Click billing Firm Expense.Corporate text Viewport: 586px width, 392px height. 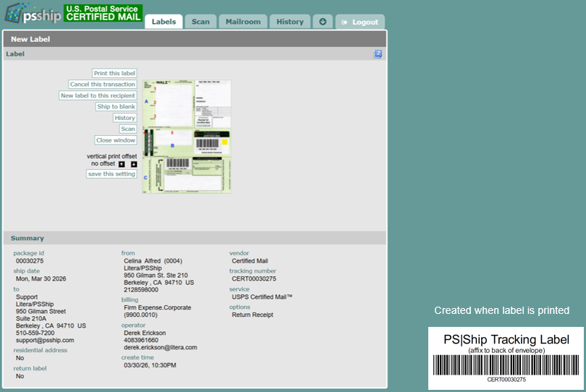(157, 307)
